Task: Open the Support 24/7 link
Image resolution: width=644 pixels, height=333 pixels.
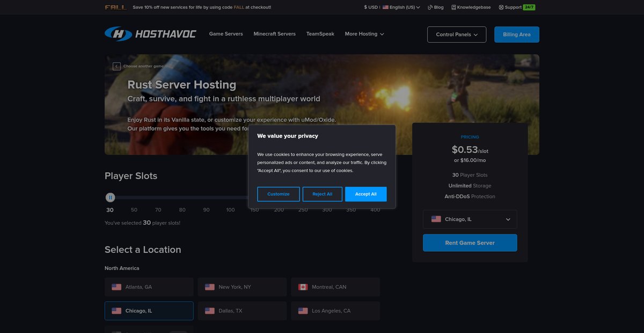Action: 517,8
